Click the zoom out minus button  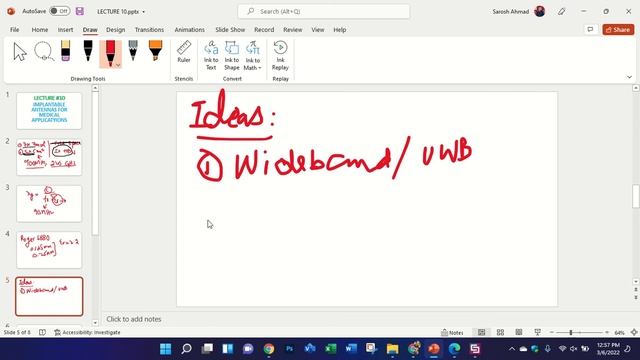[552, 333]
